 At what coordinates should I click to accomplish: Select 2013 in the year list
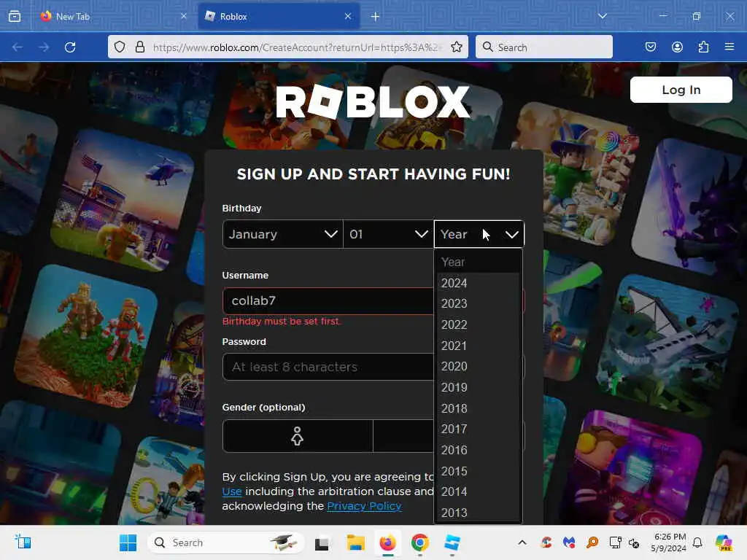[478, 513]
